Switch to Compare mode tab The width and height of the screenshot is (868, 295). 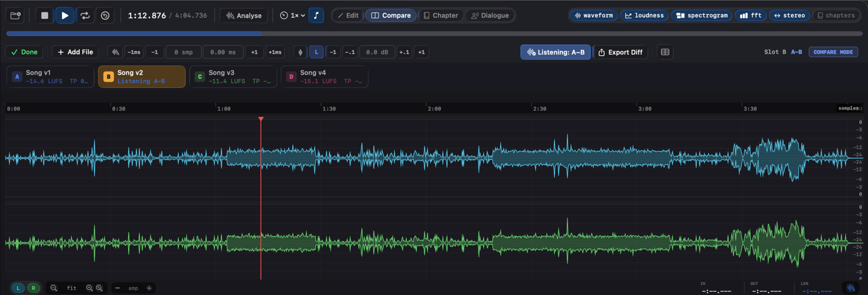[x=391, y=15]
